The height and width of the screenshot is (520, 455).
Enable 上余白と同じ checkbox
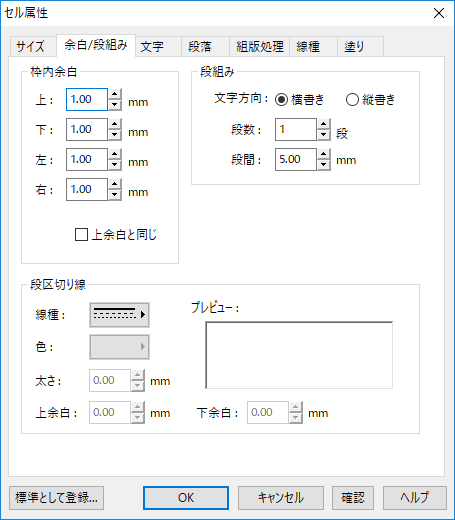point(81,235)
